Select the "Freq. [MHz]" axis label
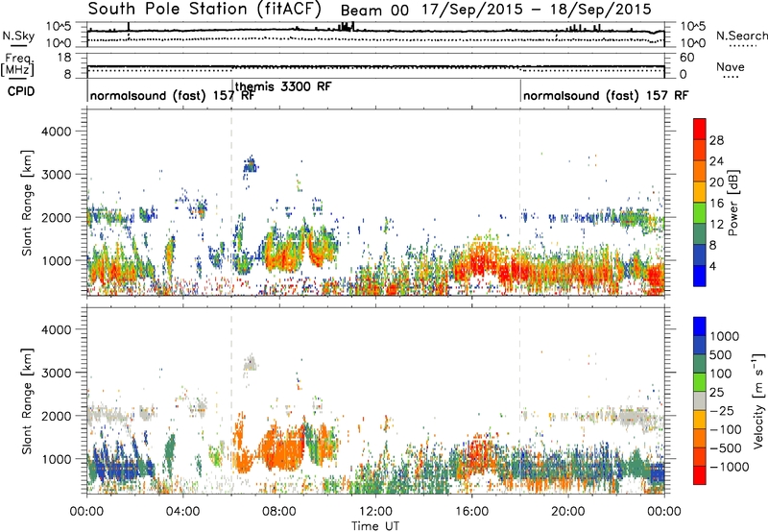This screenshot has height=532, width=768. [17, 64]
